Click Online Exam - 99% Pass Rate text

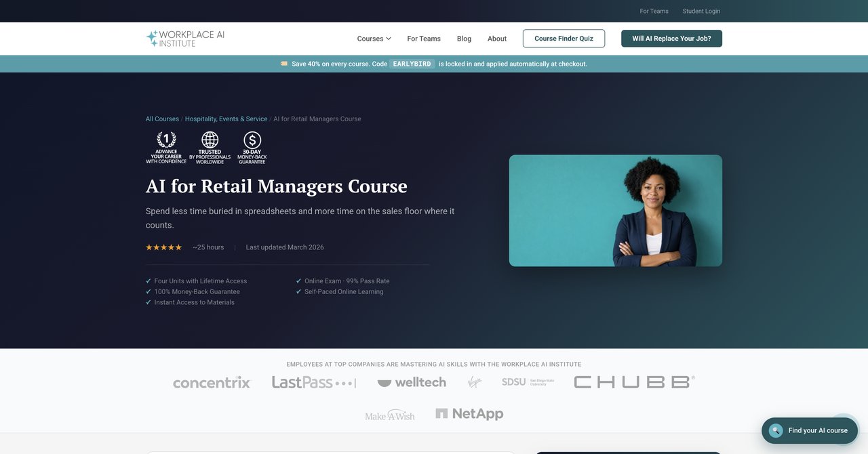347,281
